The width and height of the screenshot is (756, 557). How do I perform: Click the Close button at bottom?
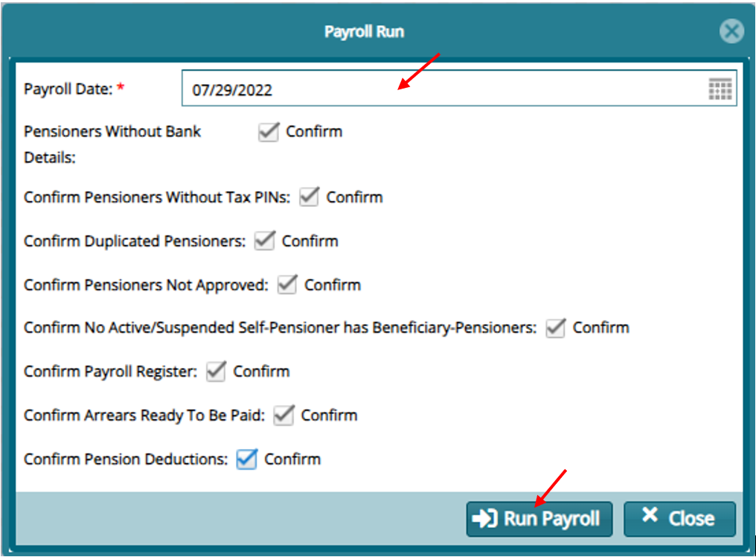(679, 518)
